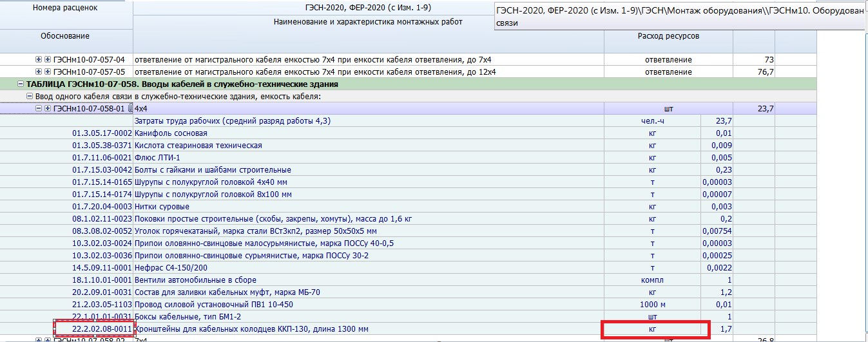Select the 'Канифоль сосновая' row name
This screenshot has height=342, width=868.
(170, 133)
